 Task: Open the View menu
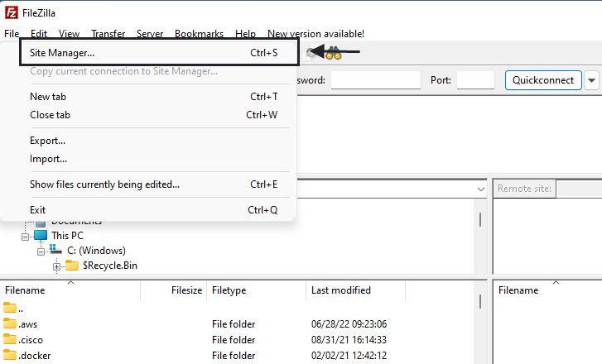[x=69, y=34]
